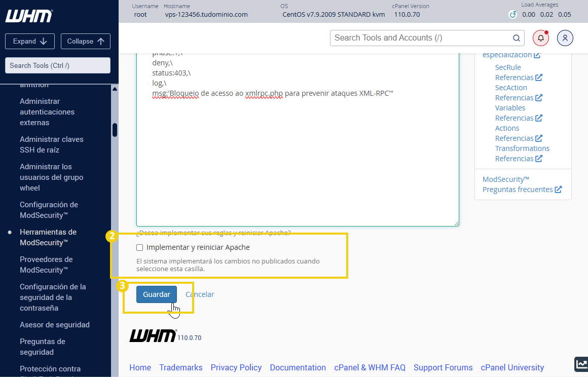
Task: Click the sidebar scrollbar thumb
Action: (x=115, y=130)
